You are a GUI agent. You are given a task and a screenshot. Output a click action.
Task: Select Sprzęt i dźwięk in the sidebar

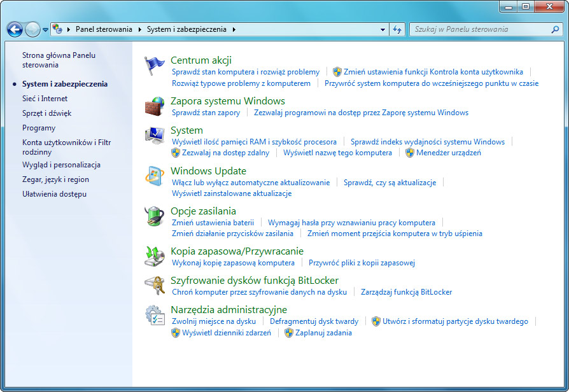pos(47,113)
